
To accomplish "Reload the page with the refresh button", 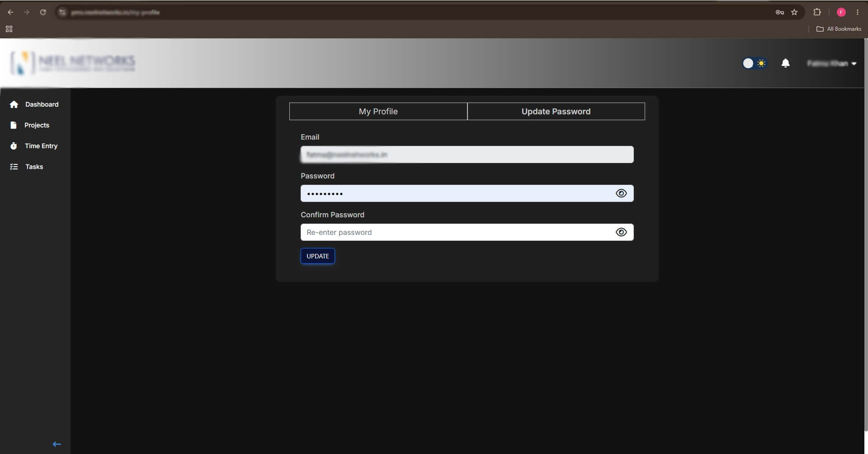I will click(x=43, y=12).
